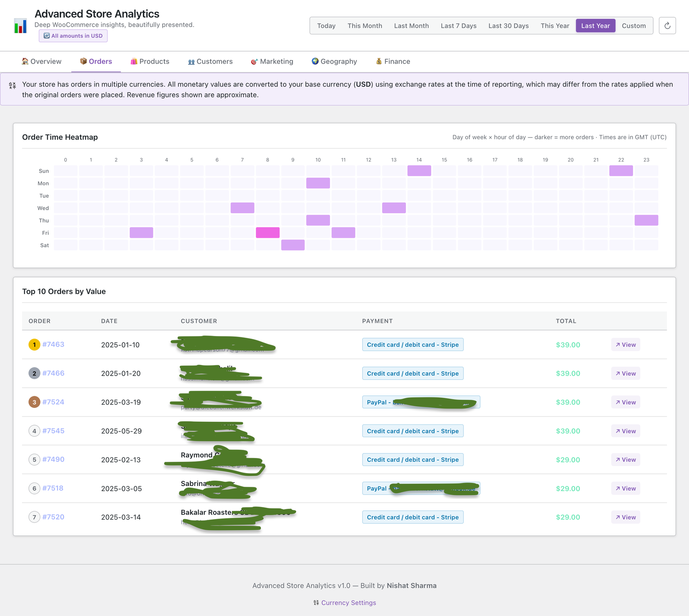Choose the Custom date range
The height and width of the screenshot is (616, 689).
point(634,26)
